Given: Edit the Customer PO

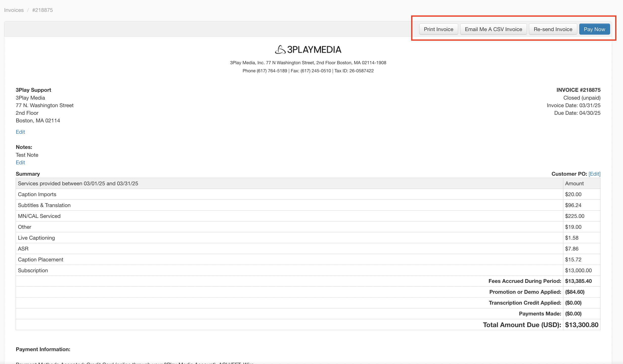Looking at the screenshot, I should pyautogui.click(x=594, y=174).
